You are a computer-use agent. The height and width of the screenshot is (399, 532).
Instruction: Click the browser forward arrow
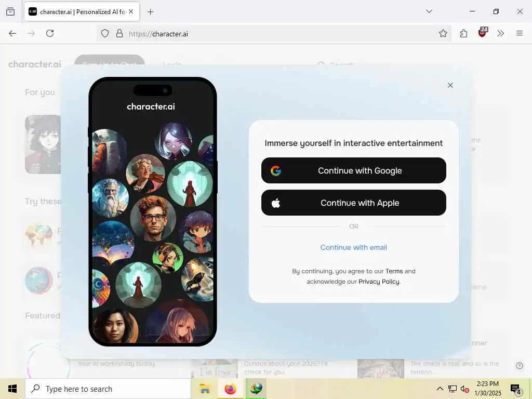[x=31, y=33]
